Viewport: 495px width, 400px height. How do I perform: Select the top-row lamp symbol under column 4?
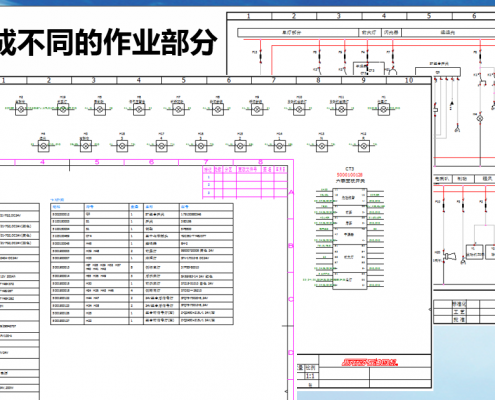point(139,109)
